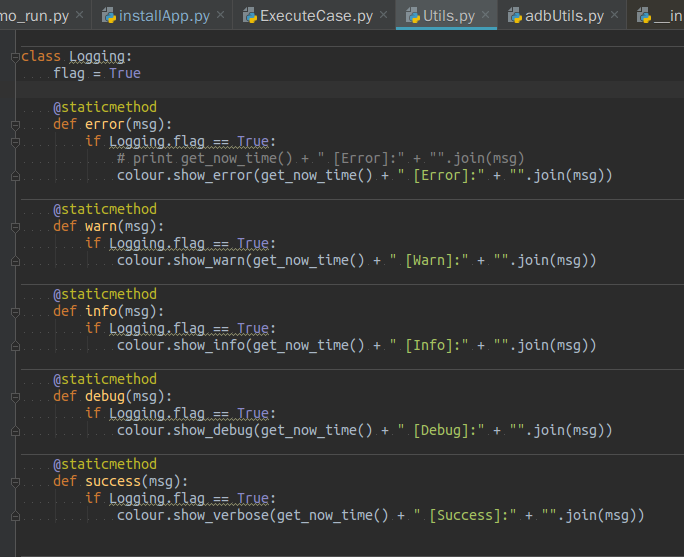Switch to the installApp.py tab
This screenshot has width=684, height=557.
click(164, 16)
